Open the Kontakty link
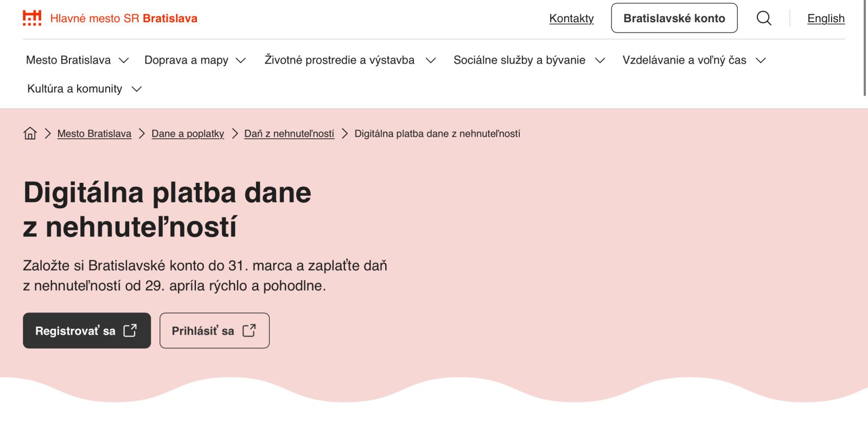The height and width of the screenshot is (422, 868). 571,18
